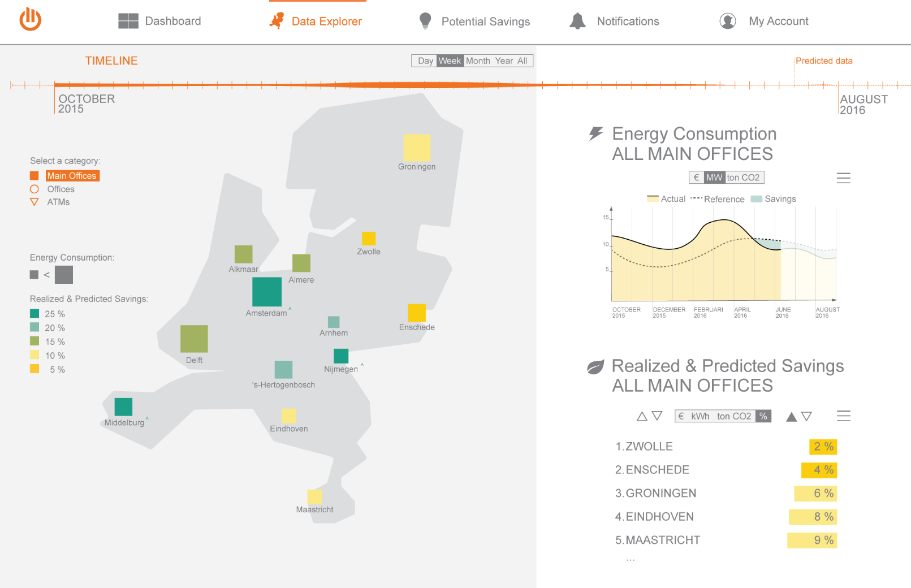This screenshot has width=911, height=588.
Task: Open Energy Consumption hamburger menu
Action: [x=843, y=178]
